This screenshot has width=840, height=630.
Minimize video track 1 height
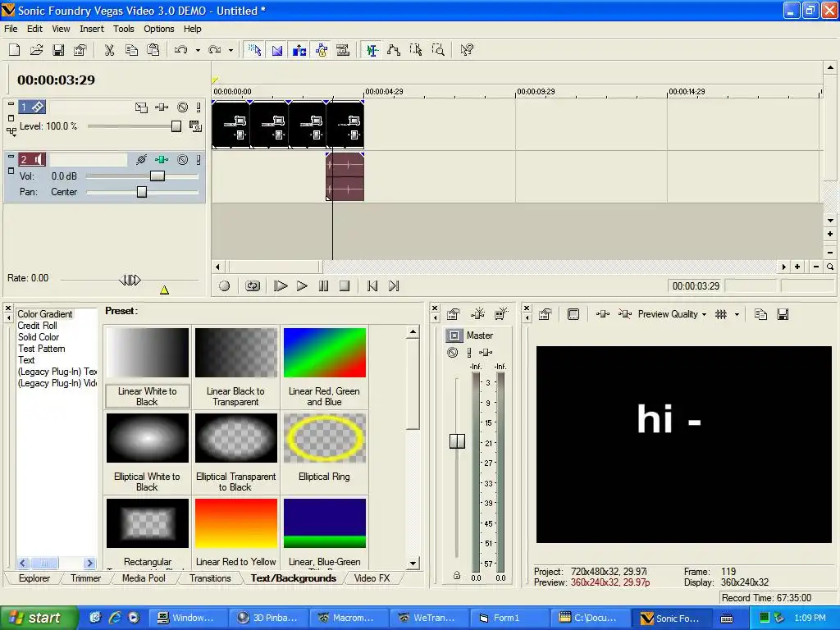point(11,104)
